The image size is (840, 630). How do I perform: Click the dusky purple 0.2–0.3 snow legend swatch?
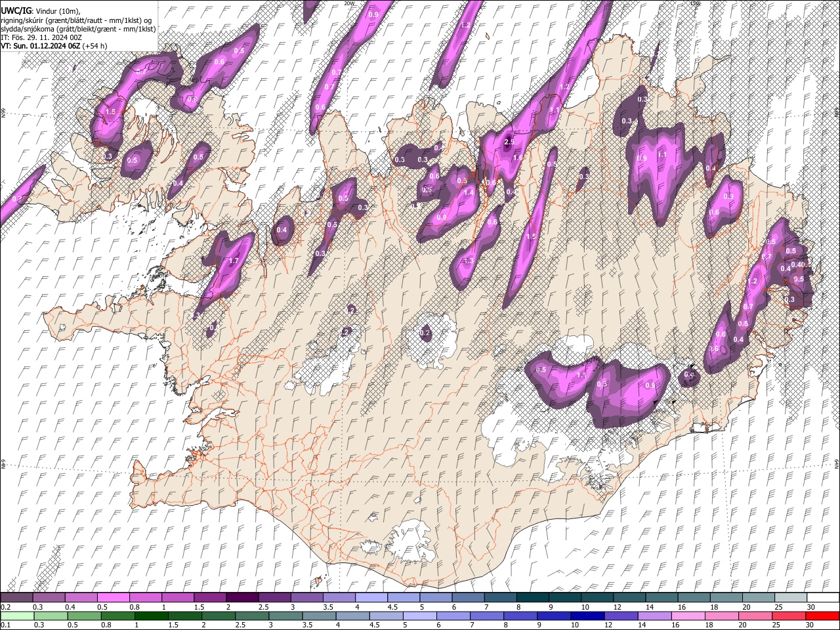click(16, 598)
